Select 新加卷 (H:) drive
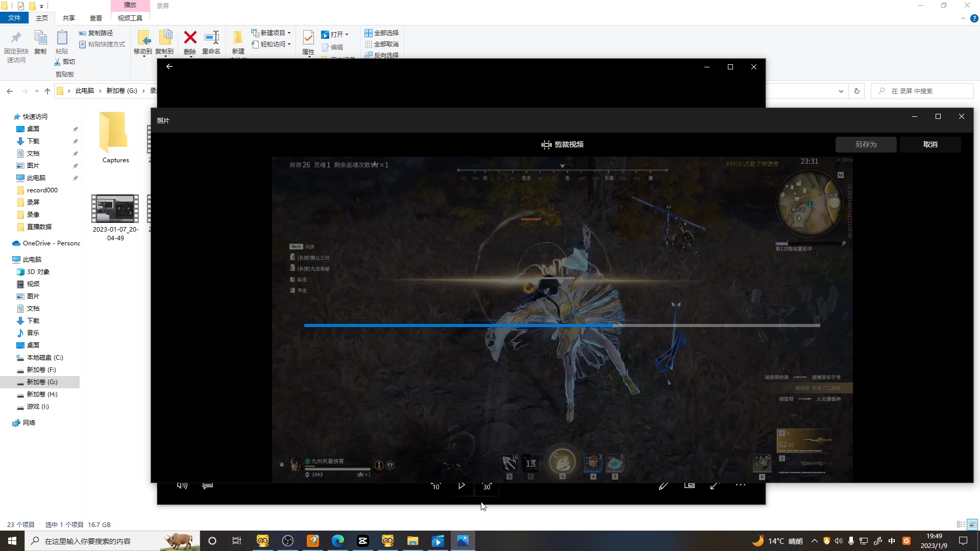The height and width of the screenshot is (551, 980). (42, 394)
